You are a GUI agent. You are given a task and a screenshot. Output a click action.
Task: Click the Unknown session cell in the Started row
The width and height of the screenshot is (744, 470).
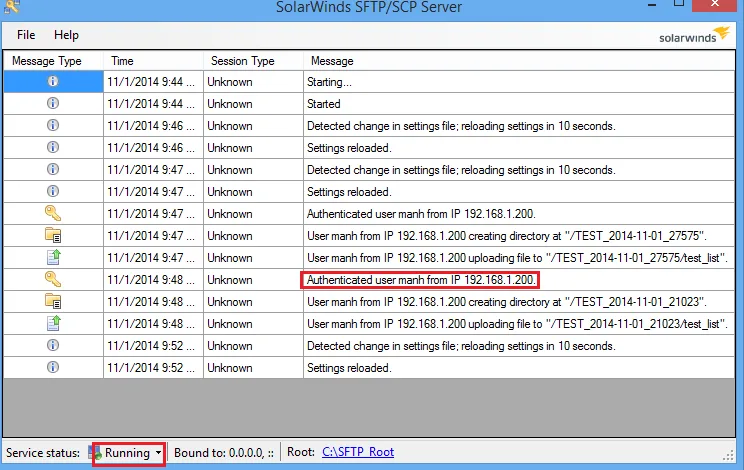[253, 103]
